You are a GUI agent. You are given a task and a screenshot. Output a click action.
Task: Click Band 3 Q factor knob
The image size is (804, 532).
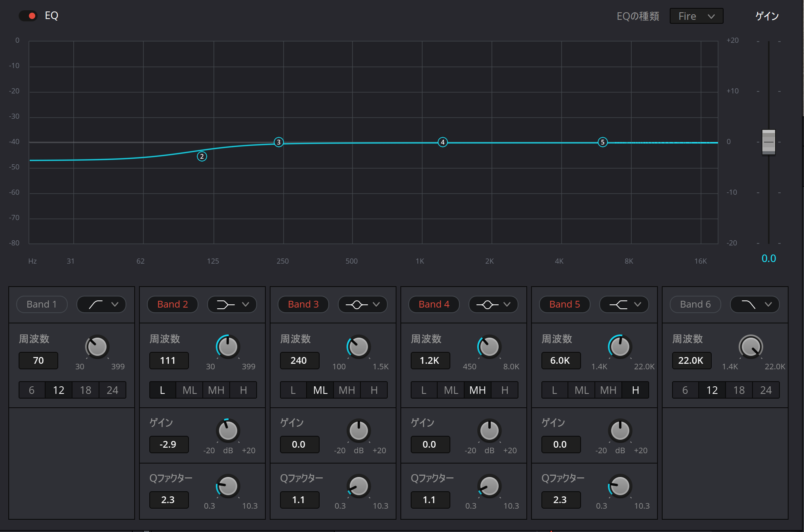[x=358, y=486]
